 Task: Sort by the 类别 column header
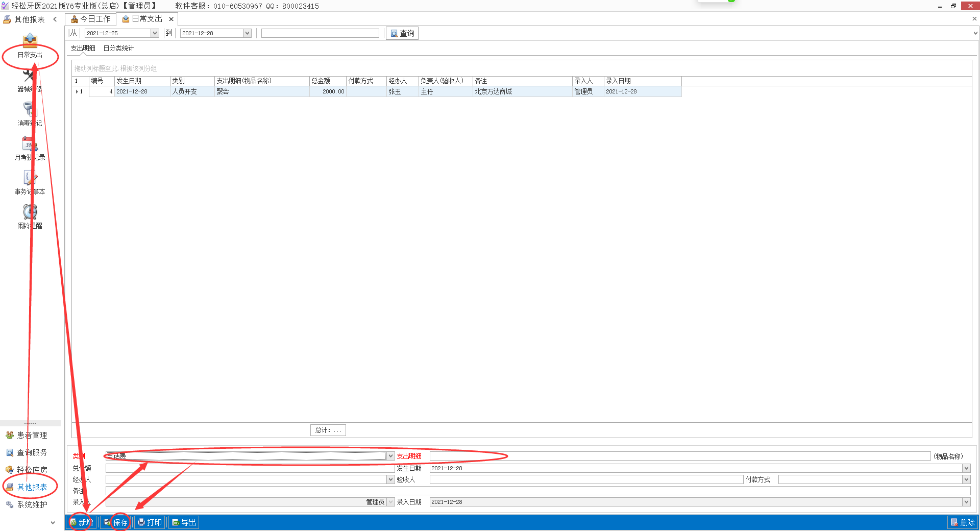(192, 81)
